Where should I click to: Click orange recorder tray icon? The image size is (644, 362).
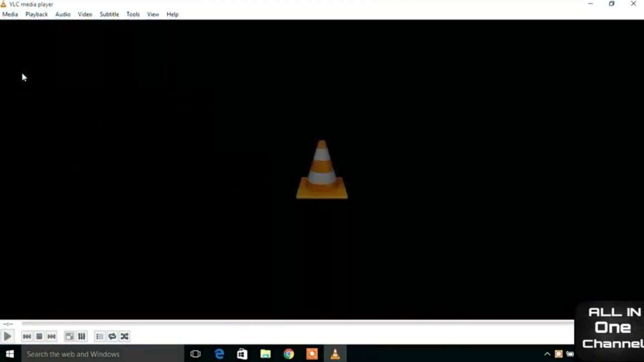coord(558,354)
